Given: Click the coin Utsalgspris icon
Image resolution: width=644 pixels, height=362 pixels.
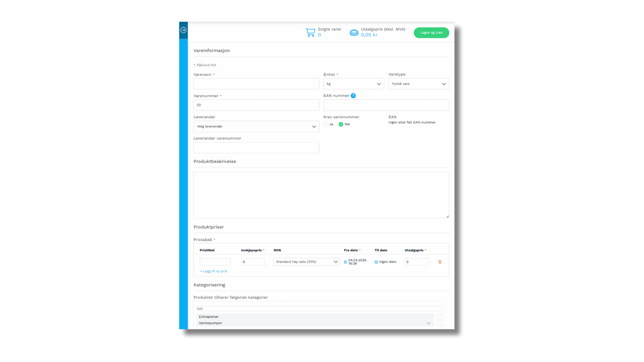Looking at the screenshot, I should [354, 33].
